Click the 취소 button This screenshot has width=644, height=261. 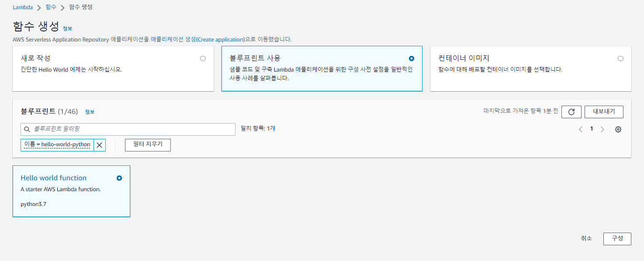(x=586, y=238)
